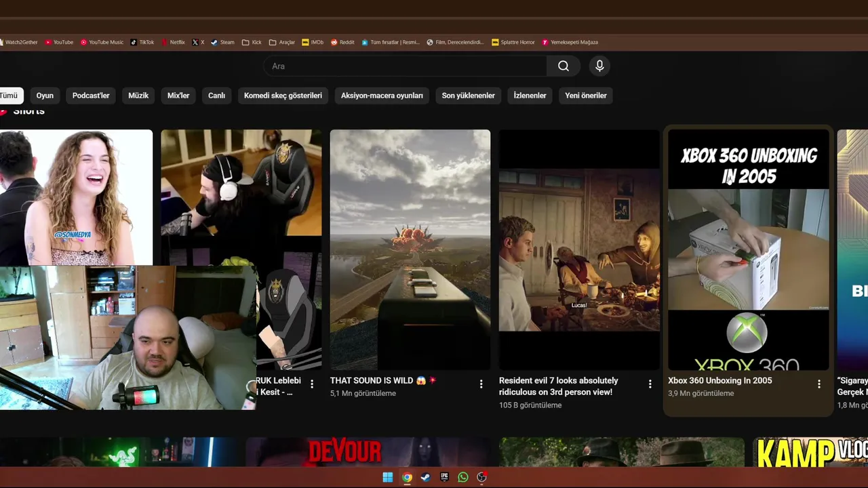Play the Resident Evil dinner scene thumbnail

579,249
